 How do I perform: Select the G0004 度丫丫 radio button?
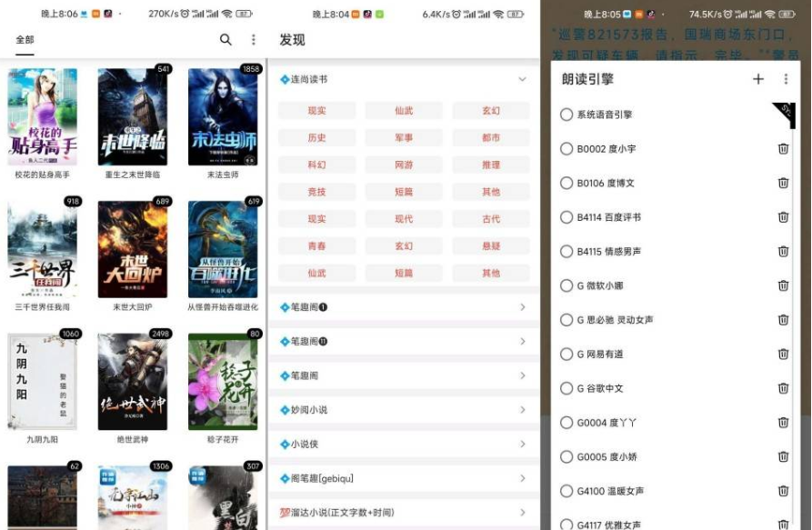click(x=566, y=423)
